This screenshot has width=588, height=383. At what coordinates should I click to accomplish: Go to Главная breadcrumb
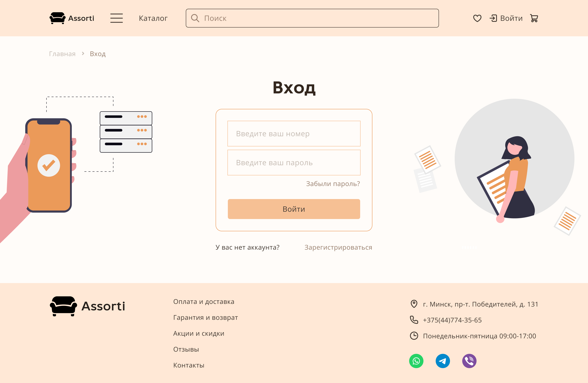coord(62,54)
